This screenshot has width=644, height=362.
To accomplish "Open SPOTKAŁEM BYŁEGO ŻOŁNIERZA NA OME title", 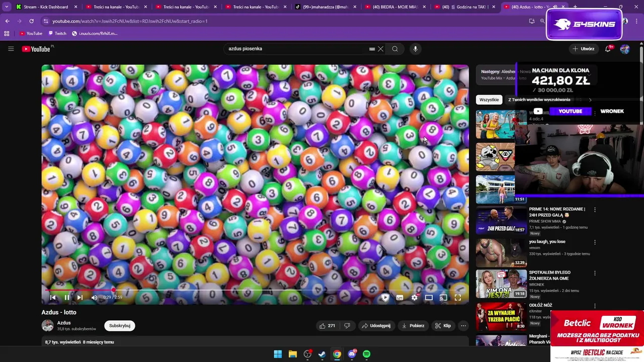I will [x=549, y=276].
